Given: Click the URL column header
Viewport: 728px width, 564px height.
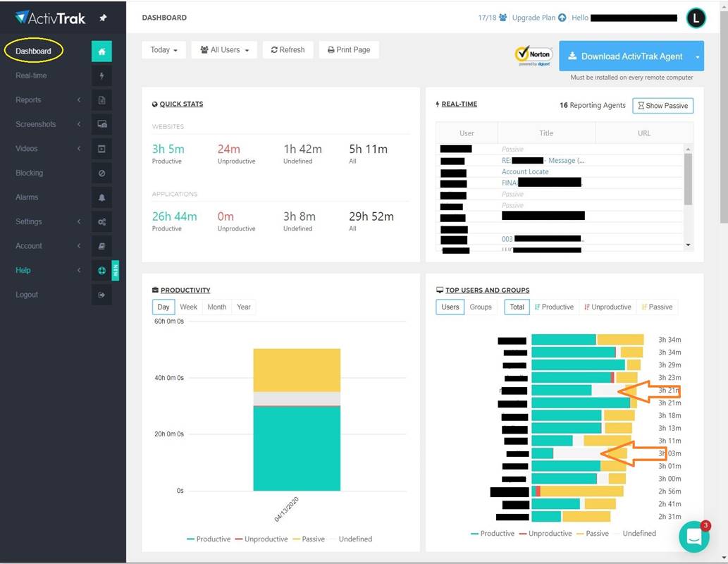Looking at the screenshot, I should 644,133.
